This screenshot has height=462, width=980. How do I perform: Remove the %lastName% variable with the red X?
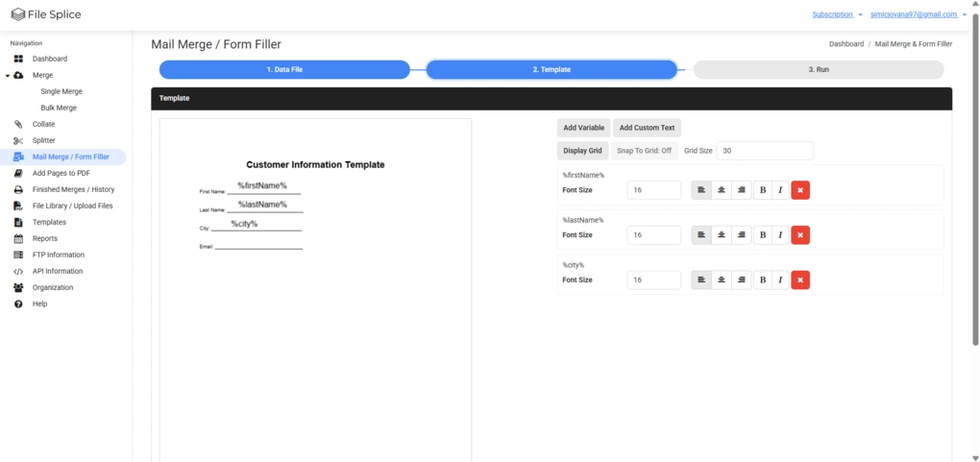pos(800,235)
